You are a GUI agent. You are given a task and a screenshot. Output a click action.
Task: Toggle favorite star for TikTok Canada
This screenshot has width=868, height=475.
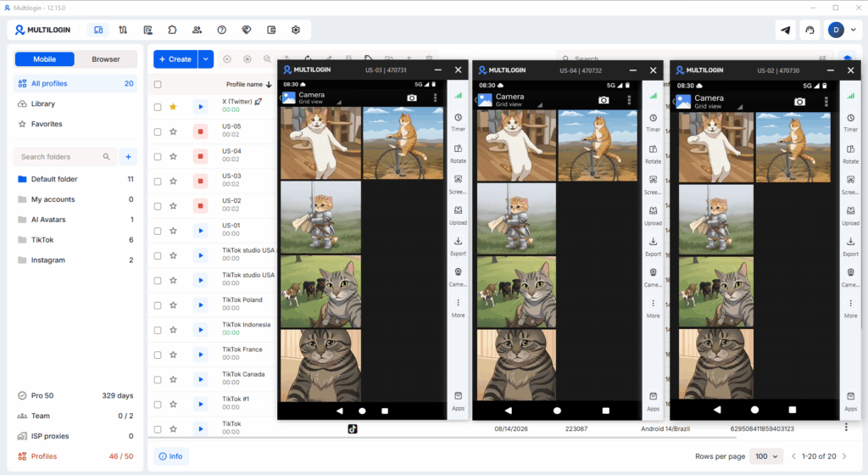coord(173,379)
